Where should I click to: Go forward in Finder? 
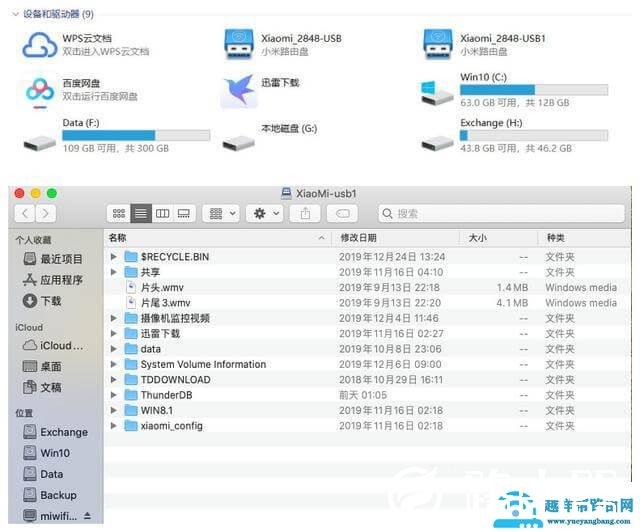pos(45,213)
